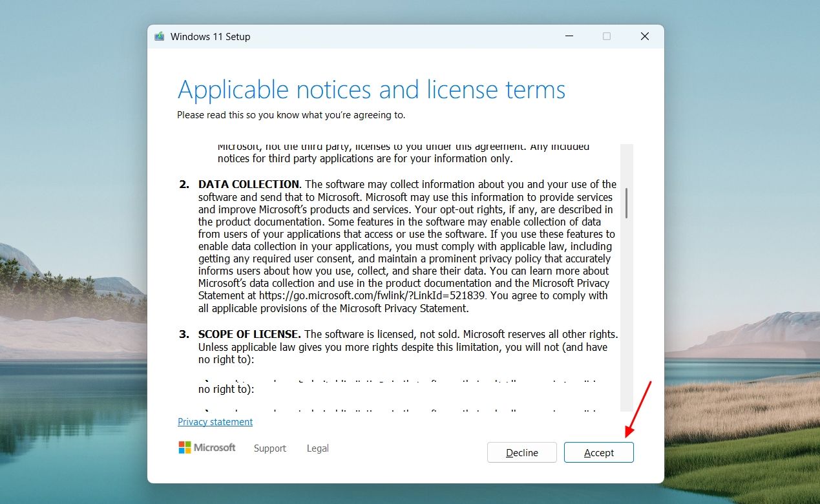Click the 'Windows 11 Setup' title text
820x504 pixels.
pos(210,37)
